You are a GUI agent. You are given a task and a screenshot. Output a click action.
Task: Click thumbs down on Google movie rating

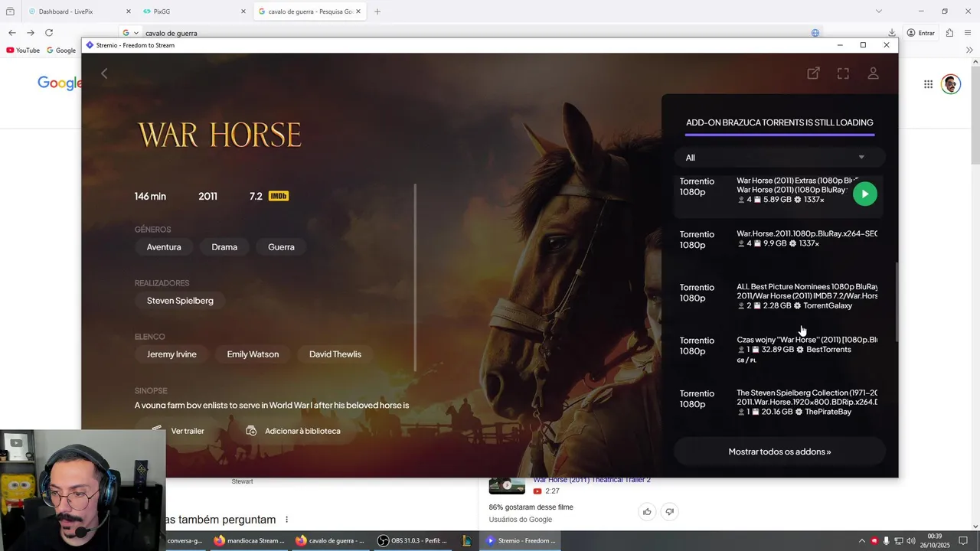[x=669, y=512]
